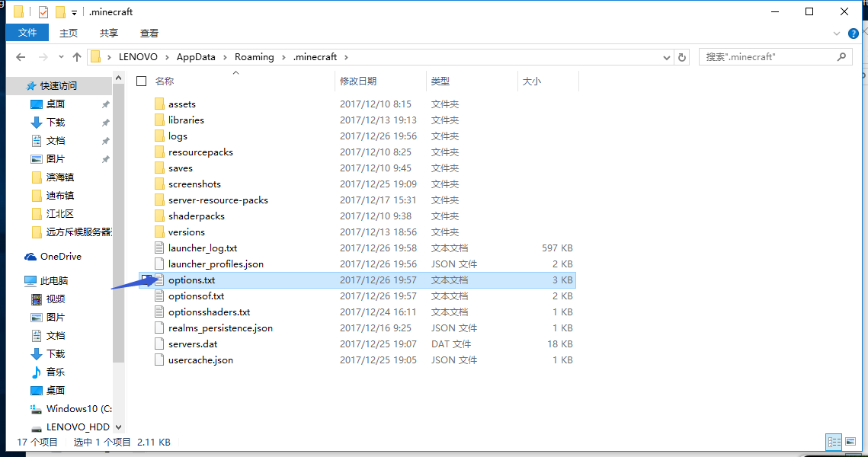Viewport: 868px width, 457px height.
Task: Sort by 大小 column header
Action: [531, 81]
